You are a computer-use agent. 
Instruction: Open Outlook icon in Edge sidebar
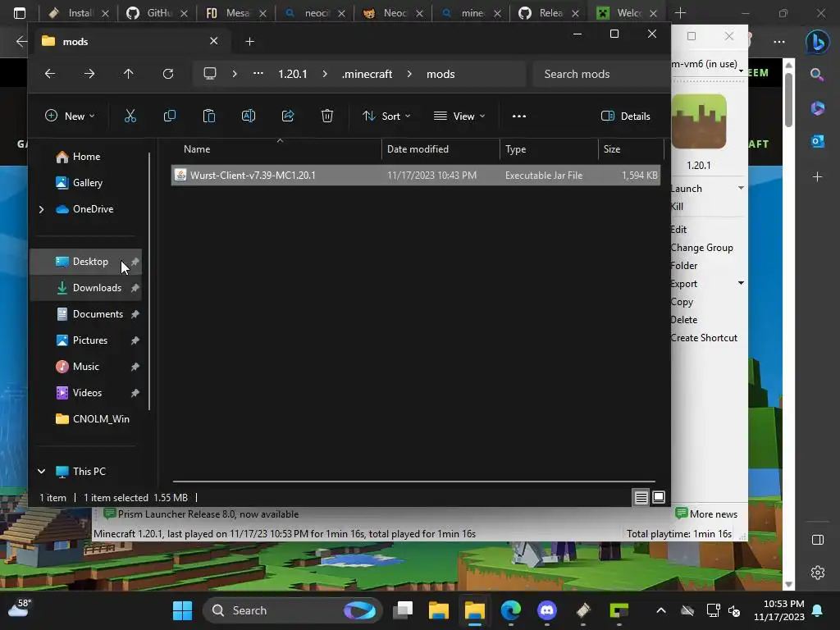(818, 141)
